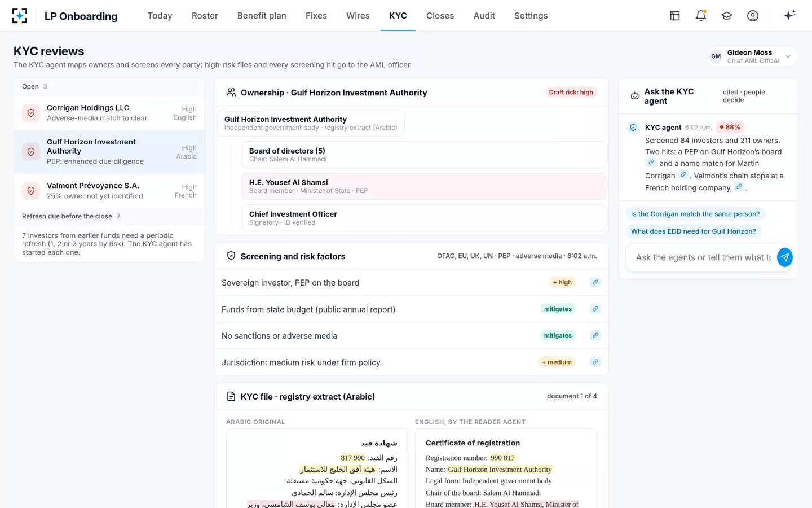Open source link for Jurisdiction medium risk row
812x508 pixels.
click(x=595, y=362)
